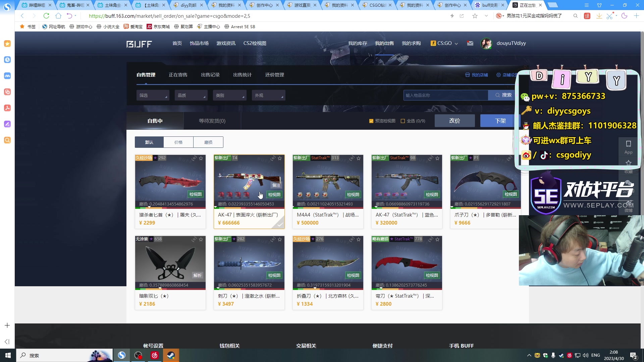The height and width of the screenshot is (362, 644).
Task: Open 我的求购 in top navigation
Action: click(x=411, y=43)
